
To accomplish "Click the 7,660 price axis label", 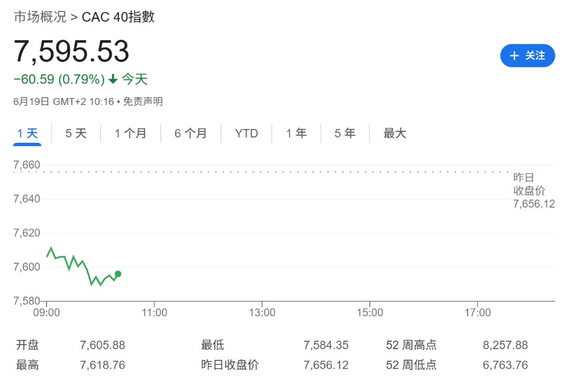I will pyautogui.click(x=26, y=165).
